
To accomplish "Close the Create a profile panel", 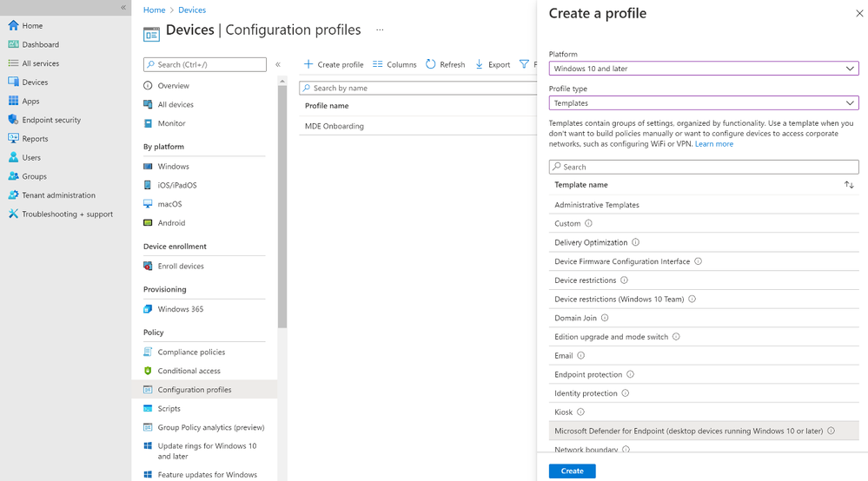I will coord(859,13).
